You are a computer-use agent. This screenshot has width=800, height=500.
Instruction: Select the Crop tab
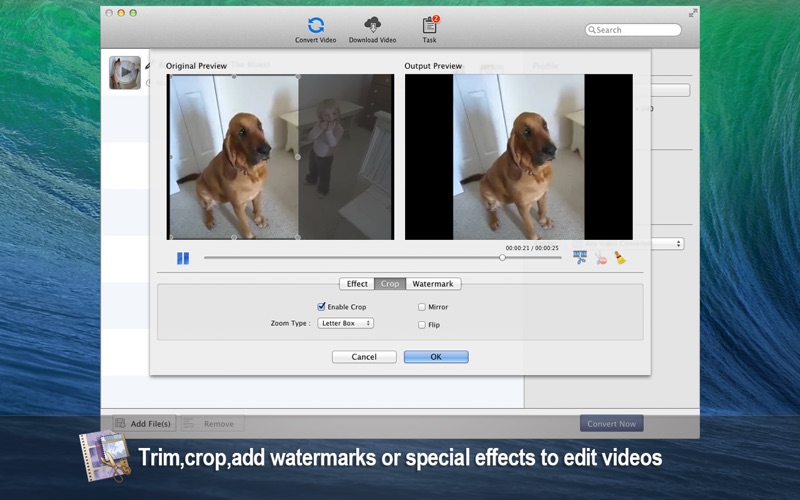point(390,284)
